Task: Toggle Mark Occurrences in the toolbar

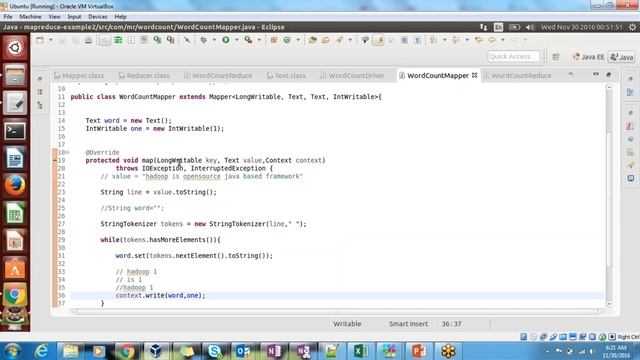Action: [378, 40]
